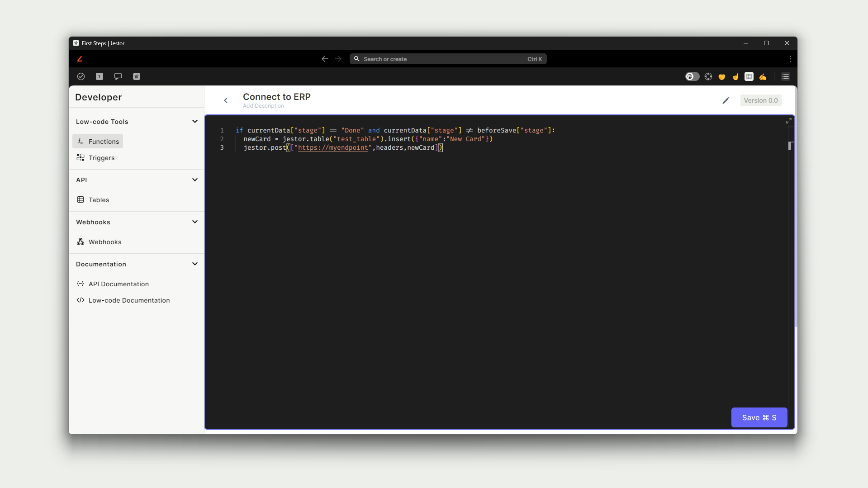This screenshot has width=868, height=488.
Task: Maximize the Jestor window
Action: 766,43
